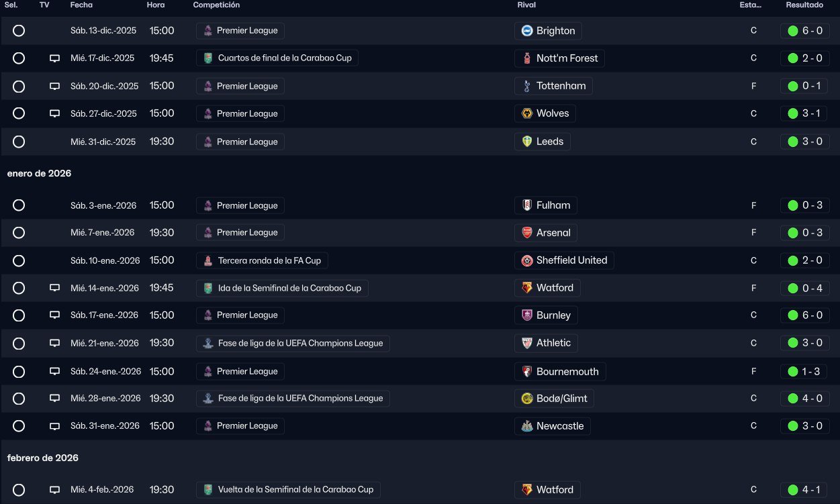Click the Wolves club badge
The height and width of the screenshot is (504, 840).
(527, 113)
